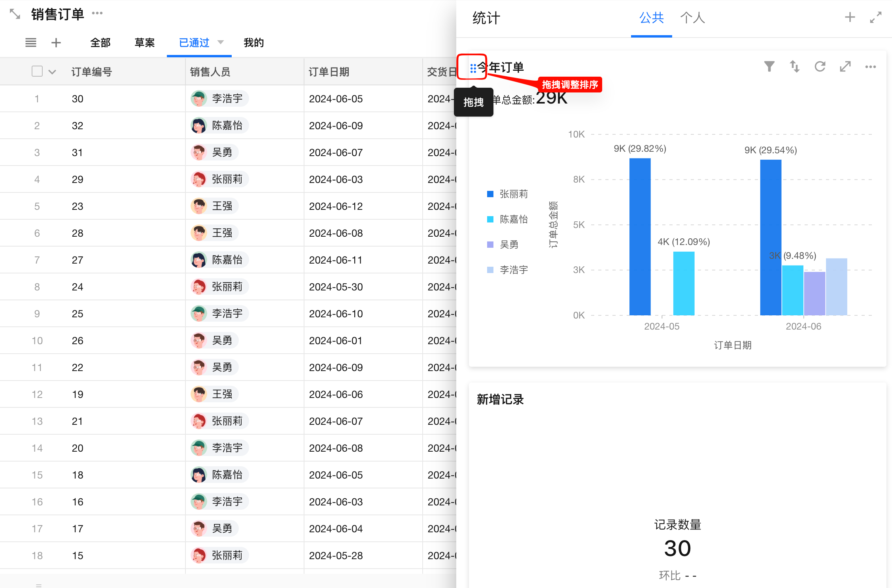Open the 销售订单 title more menu

pos(97,13)
